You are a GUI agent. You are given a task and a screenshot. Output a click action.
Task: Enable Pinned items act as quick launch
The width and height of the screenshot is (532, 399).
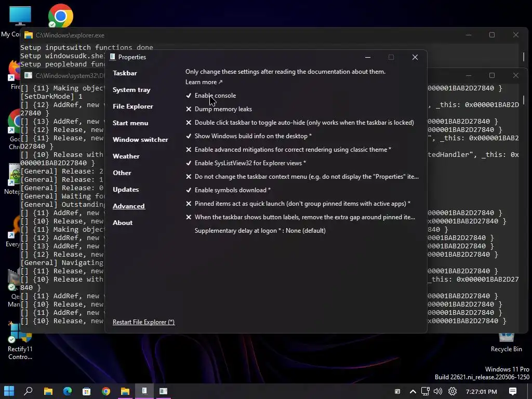[x=298, y=204]
